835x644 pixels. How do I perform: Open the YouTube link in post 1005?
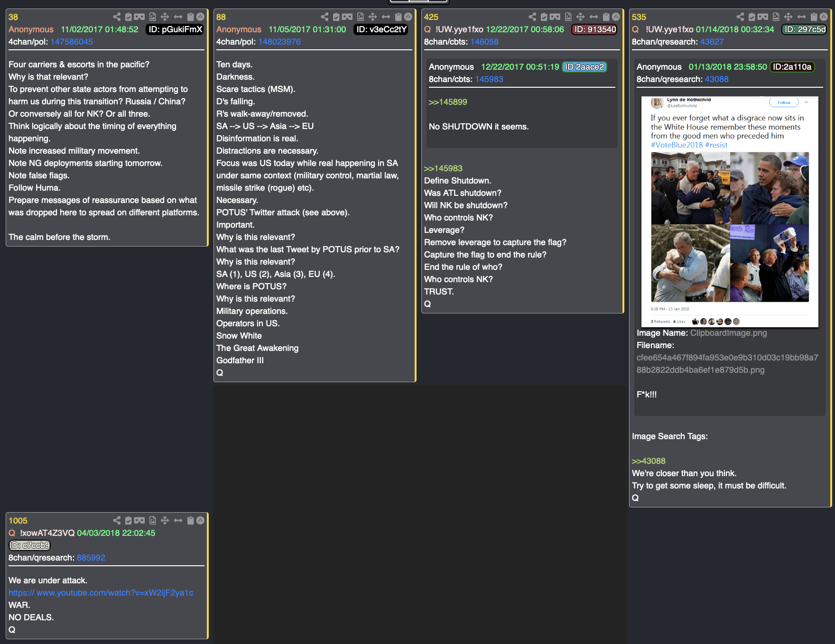tap(101, 593)
